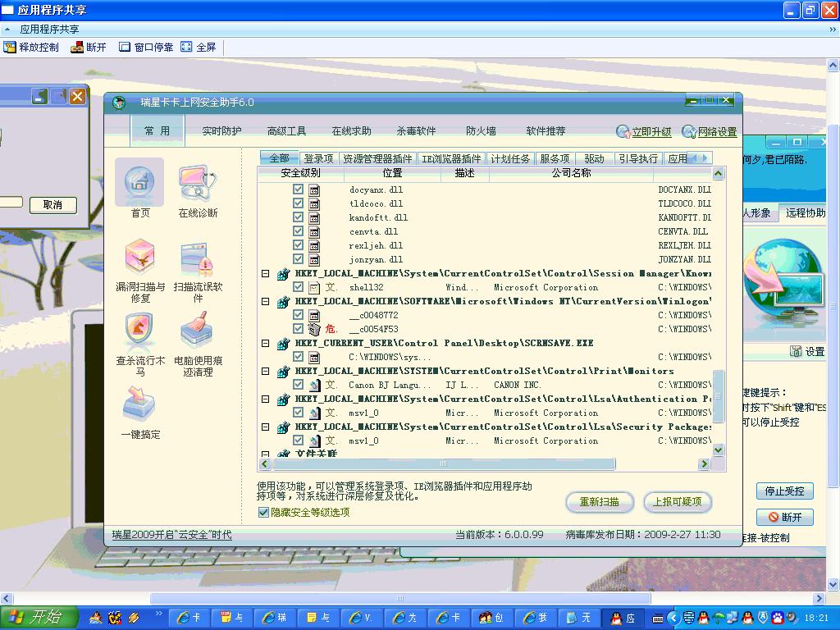Click the list scroll-down arrow
The width and height of the screenshot is (840, 630).
coord(719,450)
